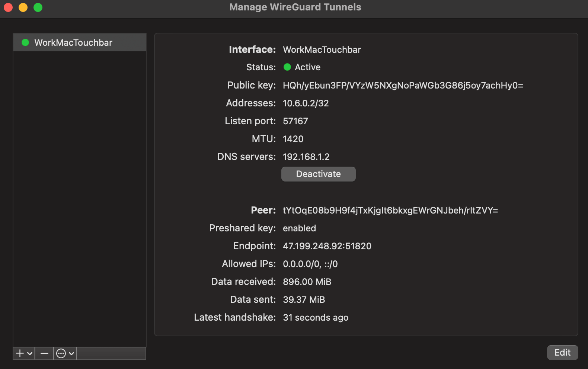Screen dimensions: 588x369
Task: Click the Edit button
Action: [x=562, y=353]
